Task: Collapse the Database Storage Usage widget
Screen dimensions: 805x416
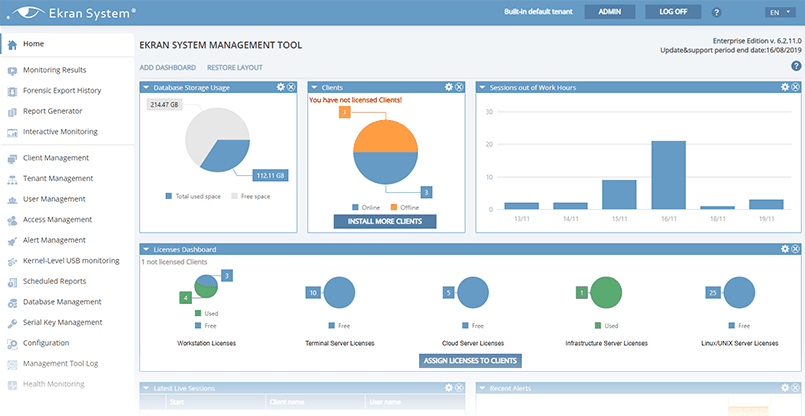Action: (146, 88)
